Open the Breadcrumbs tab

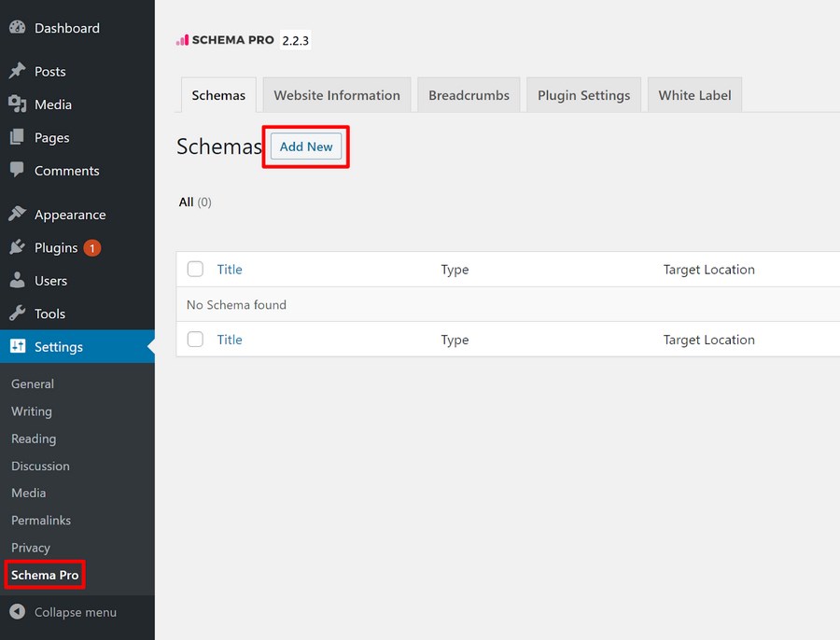(469, 95)
